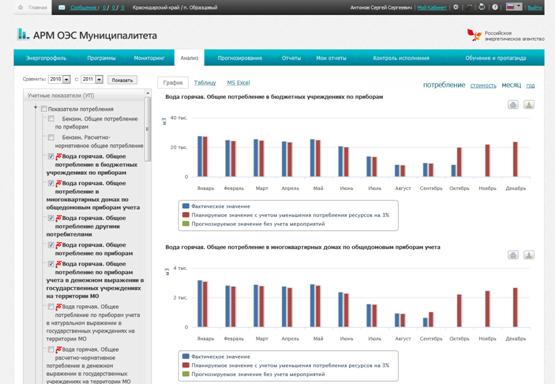Click user name Антонов Сергей Сергеевич

pyautogui.click(x=381, y=7)
